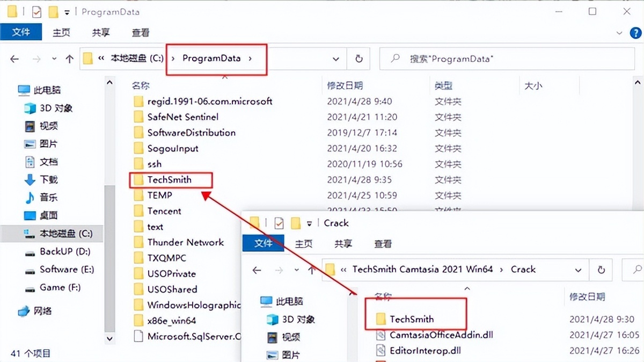Open the 主页 tab in Crack window
The height and width of the screenshot is (362, 644).
pyautogui.click(x=304, y=243)
